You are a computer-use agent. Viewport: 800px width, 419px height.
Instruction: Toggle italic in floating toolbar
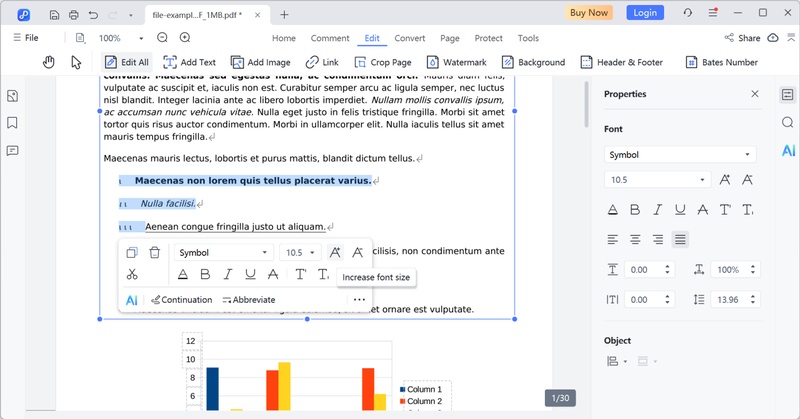coord(228,275)
